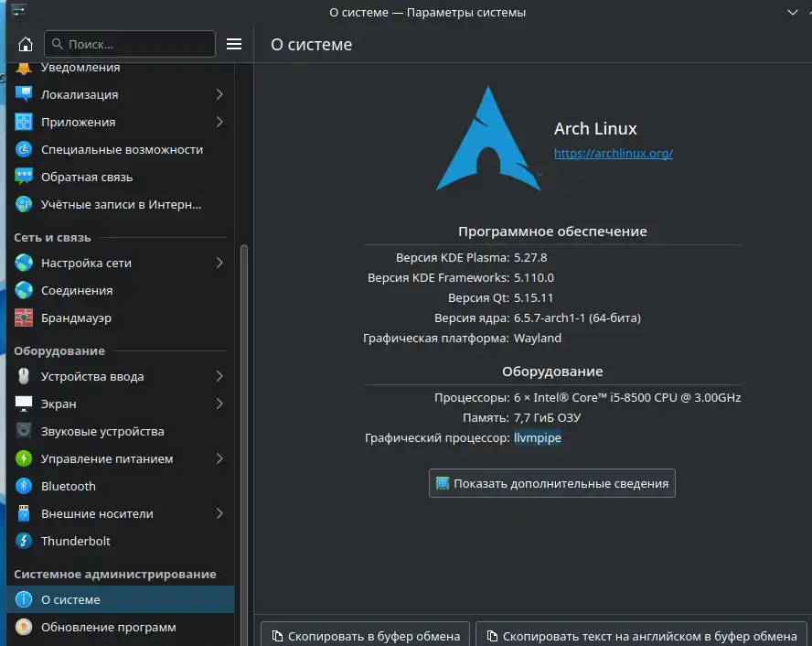
Task: Open the Соединения settings page
Action: click(120, 290)
